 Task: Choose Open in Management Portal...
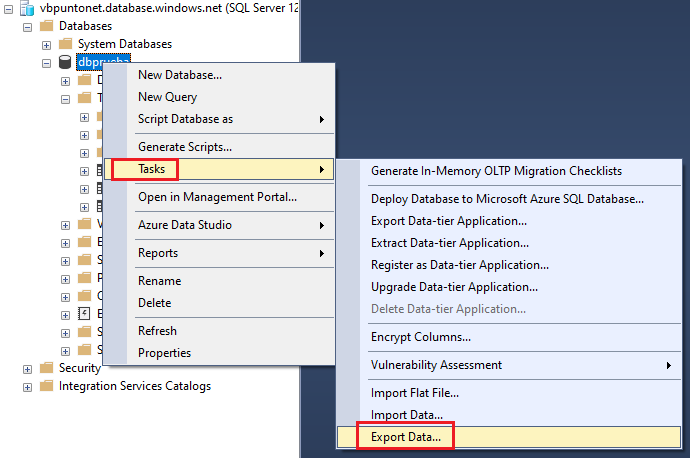point(219,197)
